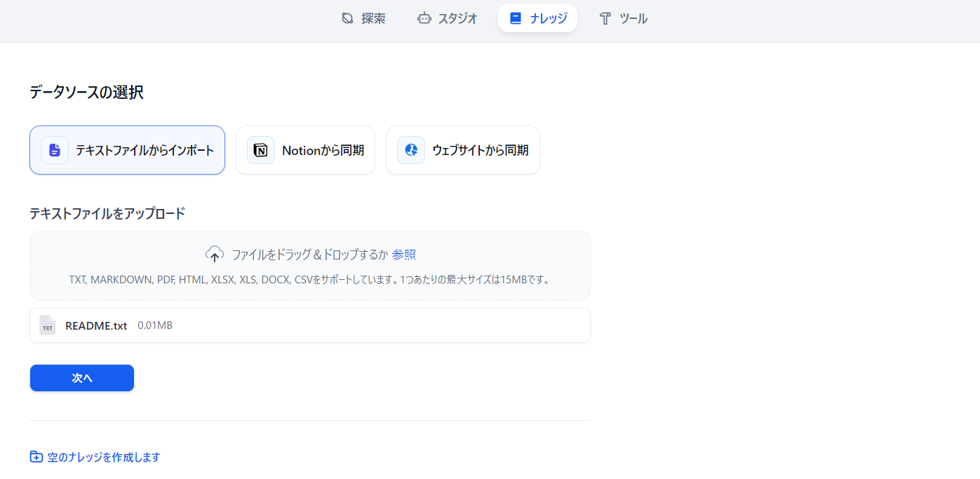Select the README.txt file name
This screenshot has height=479, width=980.
[x=96, y=325]
